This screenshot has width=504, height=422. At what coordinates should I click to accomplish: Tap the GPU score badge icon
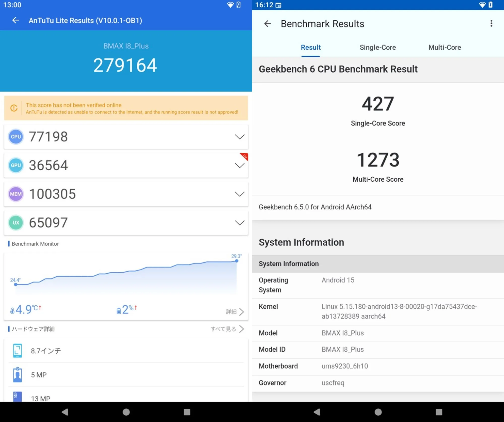(x=16, y=165)
